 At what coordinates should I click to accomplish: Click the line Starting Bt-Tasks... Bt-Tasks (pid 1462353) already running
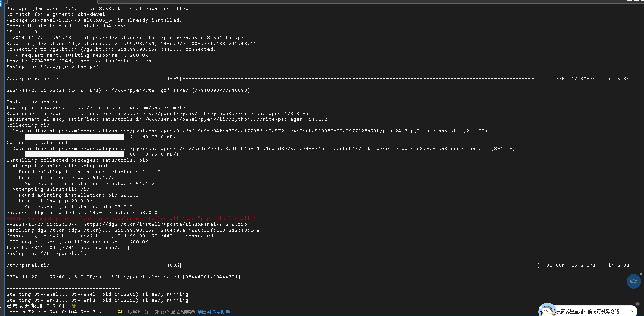97,300
